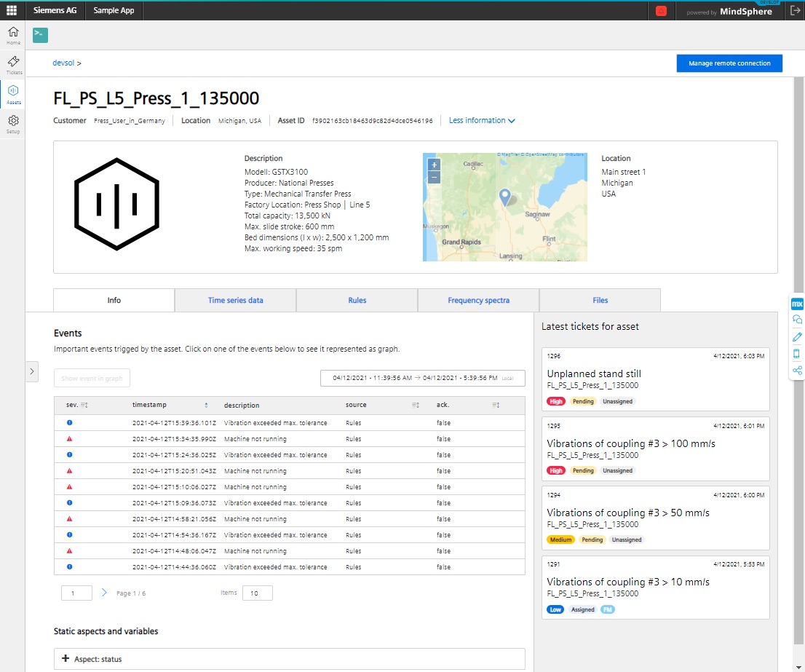The height and width of the screenshot is (672, 805).
Task: Zoom in on the map
Action: point(434,165)
